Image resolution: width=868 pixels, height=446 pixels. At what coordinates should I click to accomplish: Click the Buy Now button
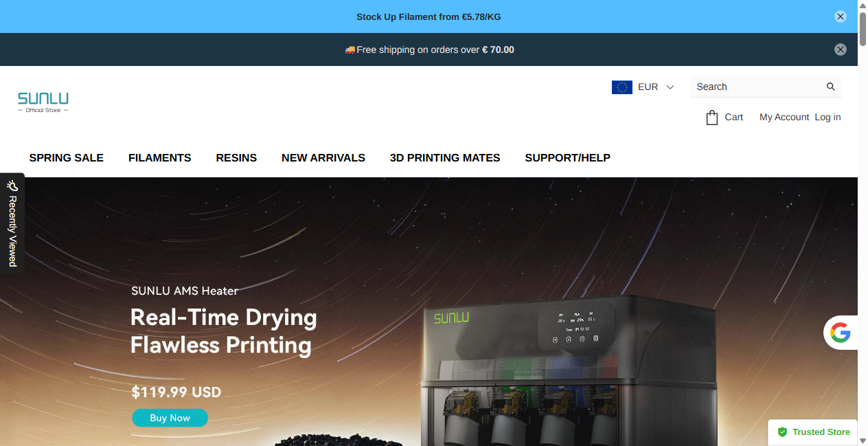click(170, 418)
